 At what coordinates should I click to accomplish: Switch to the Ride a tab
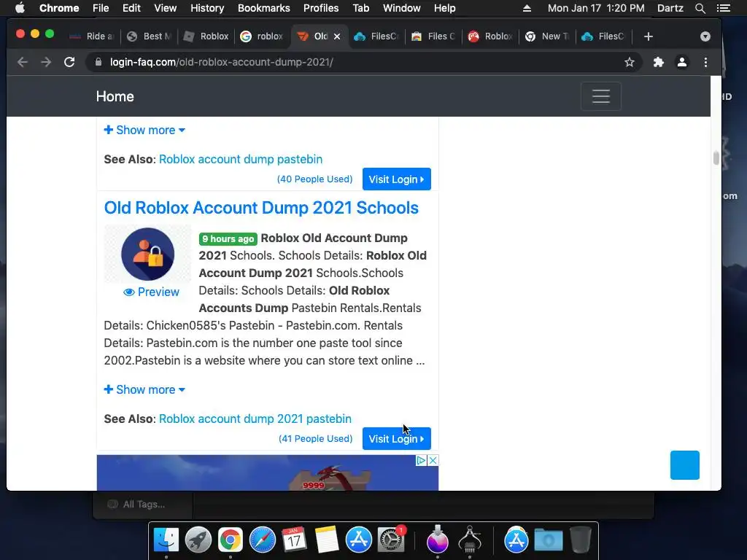point(92,36)
